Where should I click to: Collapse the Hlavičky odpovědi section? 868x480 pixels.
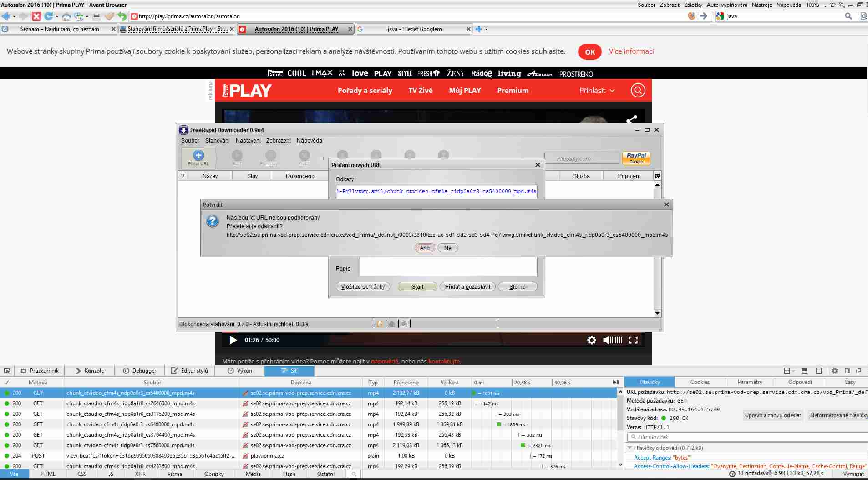coord(630,448)
